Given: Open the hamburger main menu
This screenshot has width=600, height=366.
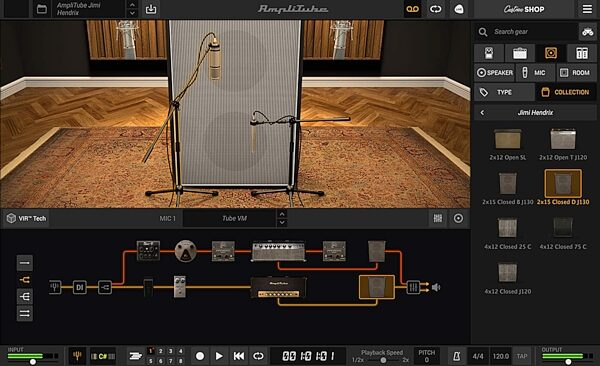Looking at the screenshot, I should [x=587, y=9].
